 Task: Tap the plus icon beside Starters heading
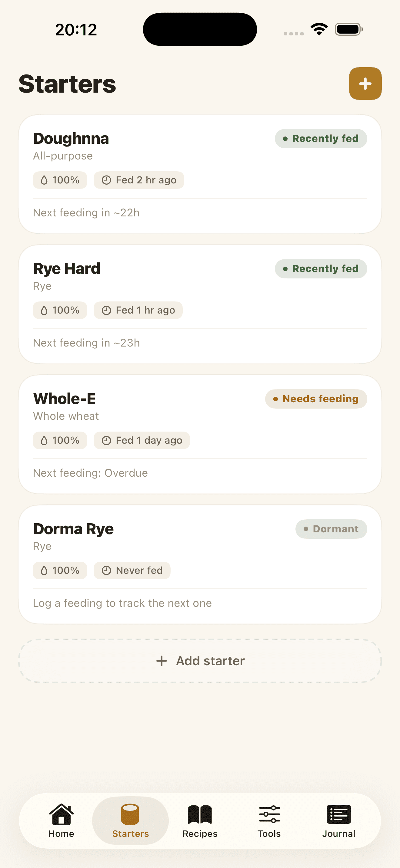tap(365, 84)
